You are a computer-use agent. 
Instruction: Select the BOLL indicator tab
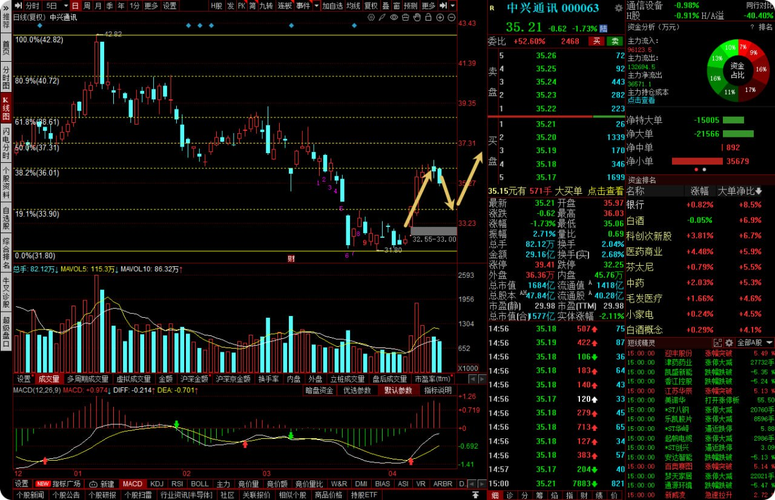(199, 484)
